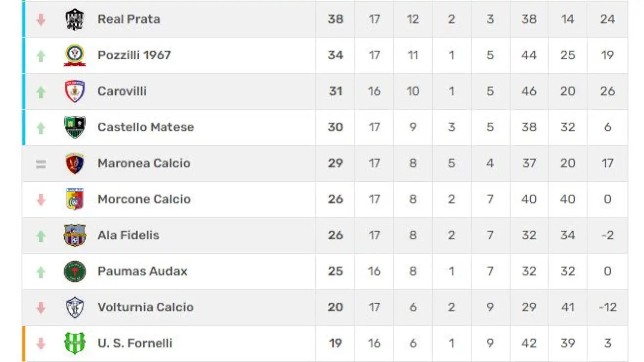This screenshot has height=362, width=644.
Task: Click the red down arrow beside U. S. Fornelli
Action: tap(41, 344)
